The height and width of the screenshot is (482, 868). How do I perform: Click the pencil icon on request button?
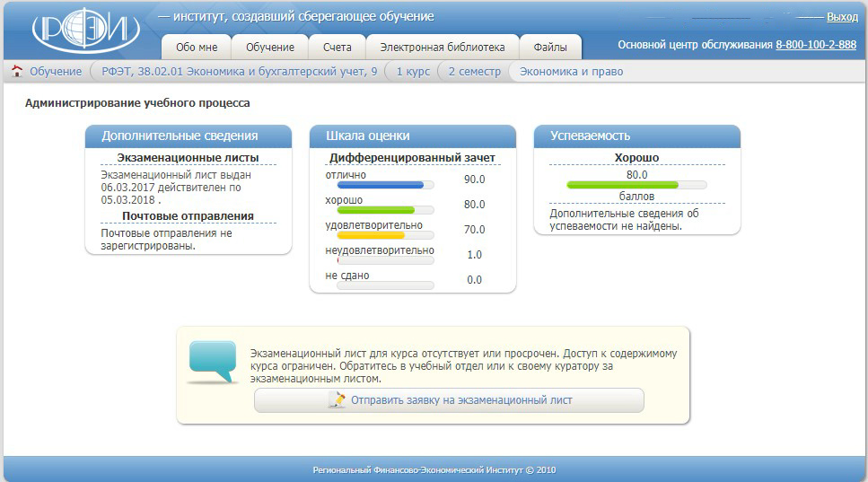click(x=337, y=400)
